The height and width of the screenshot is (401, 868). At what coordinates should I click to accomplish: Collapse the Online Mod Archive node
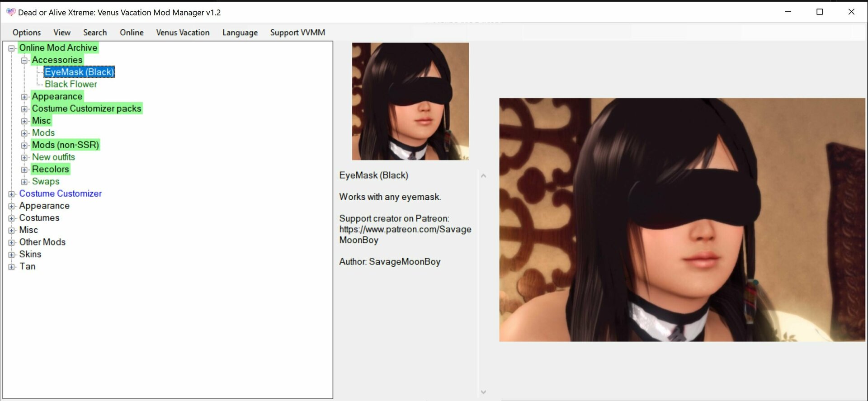12,48
